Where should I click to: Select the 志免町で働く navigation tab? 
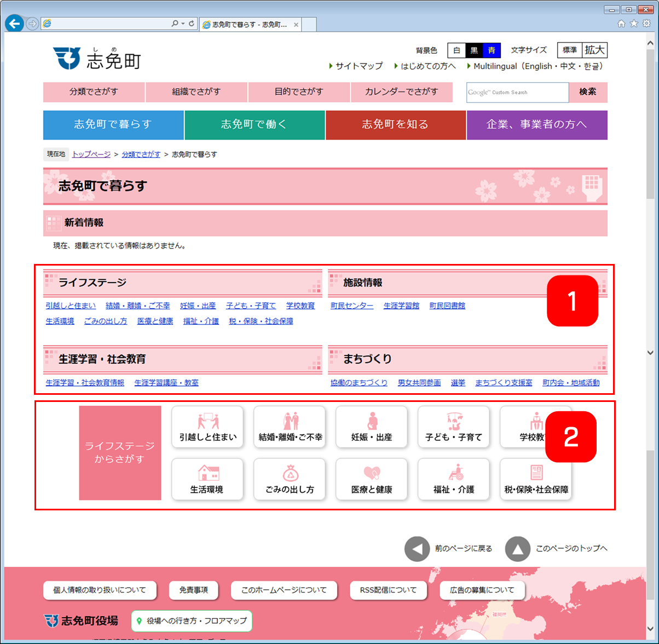[x=255, y=125]
